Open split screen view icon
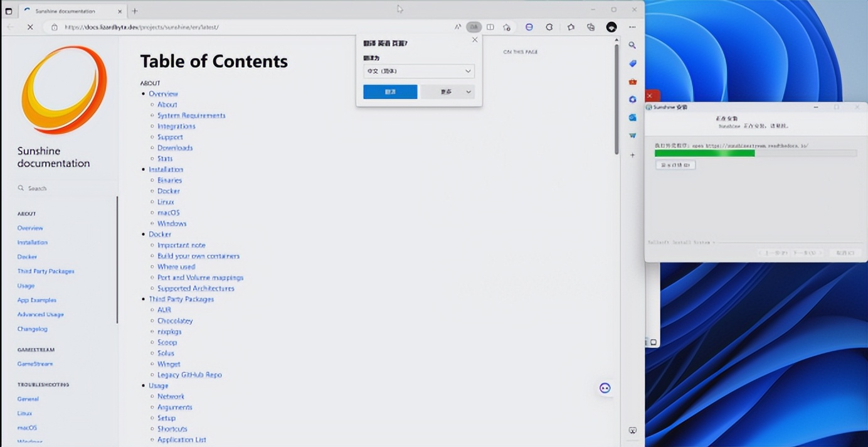868x447 pixels. 490,27
